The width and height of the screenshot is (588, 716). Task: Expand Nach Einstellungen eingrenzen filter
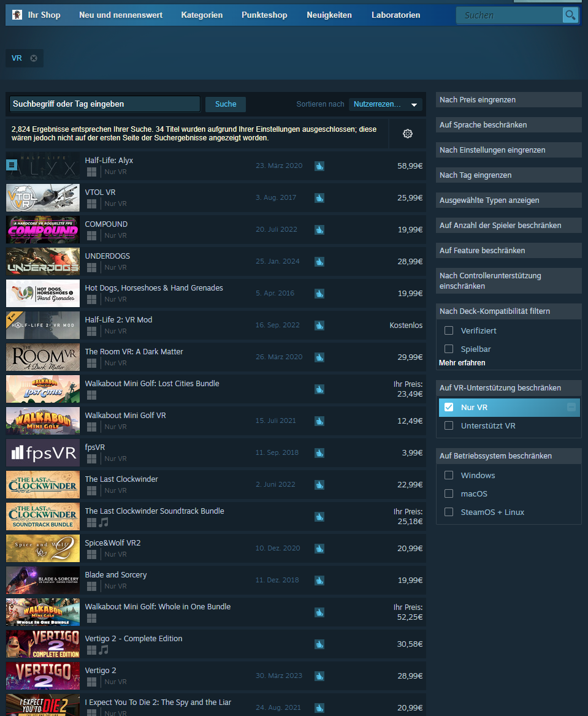click(x=508, y=150)
